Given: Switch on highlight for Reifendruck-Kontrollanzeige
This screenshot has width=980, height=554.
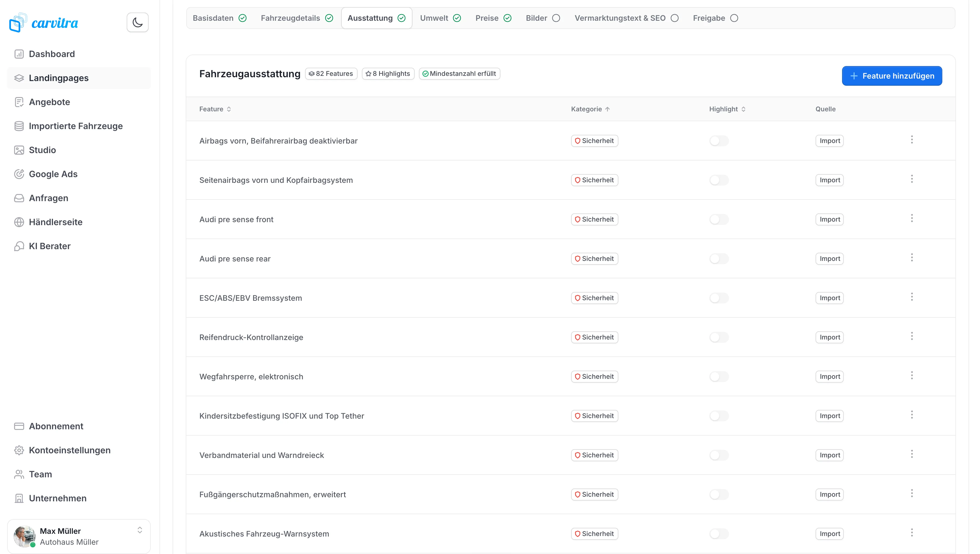Looking at the screenshot, I should coord(719,337).
